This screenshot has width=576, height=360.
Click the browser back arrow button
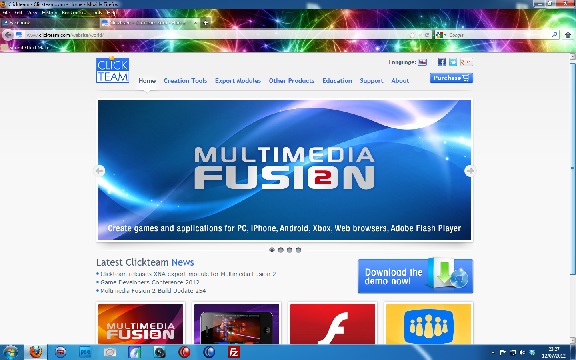click(x=8, y=35)
